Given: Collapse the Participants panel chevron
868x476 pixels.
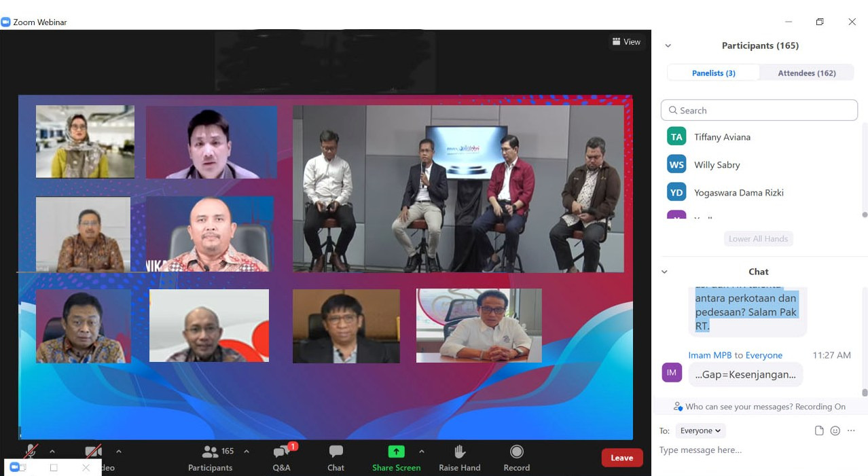Looking at the screenshot, I should coord(668,45).
